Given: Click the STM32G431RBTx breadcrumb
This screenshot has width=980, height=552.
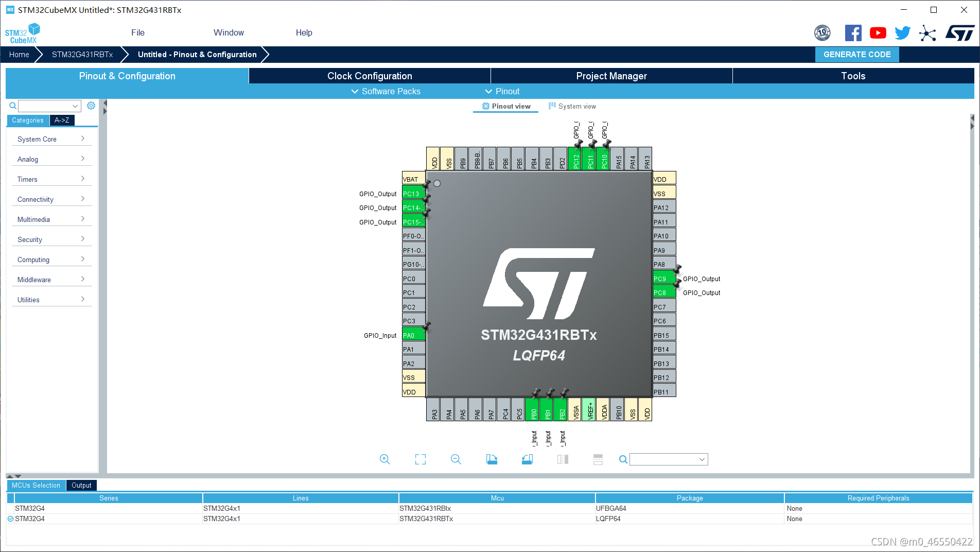Looking at the screenshot, I should [82, 55].
